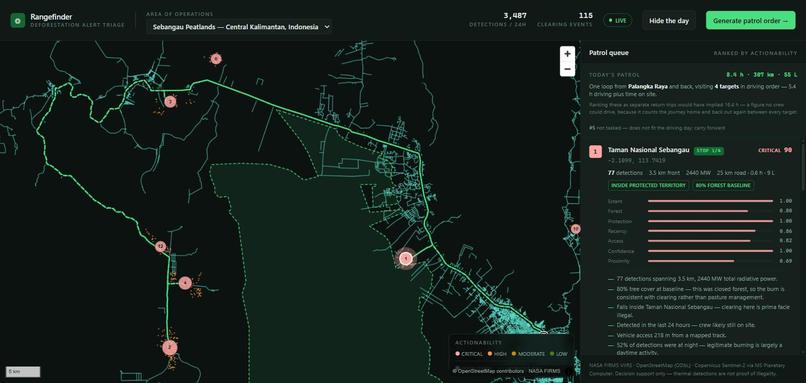Click the STOP 1/4 badge
This screenshot has height=383, width=806.
(x=709, y=151)
